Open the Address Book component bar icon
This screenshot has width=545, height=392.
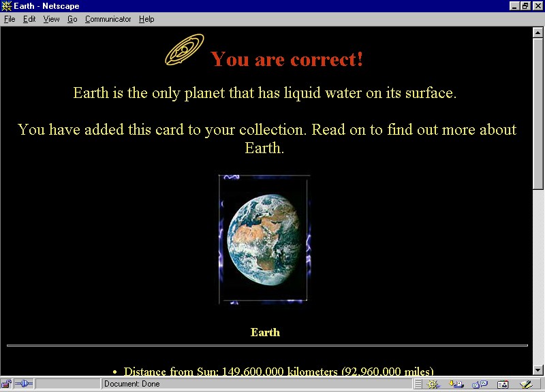coord(503,384)
